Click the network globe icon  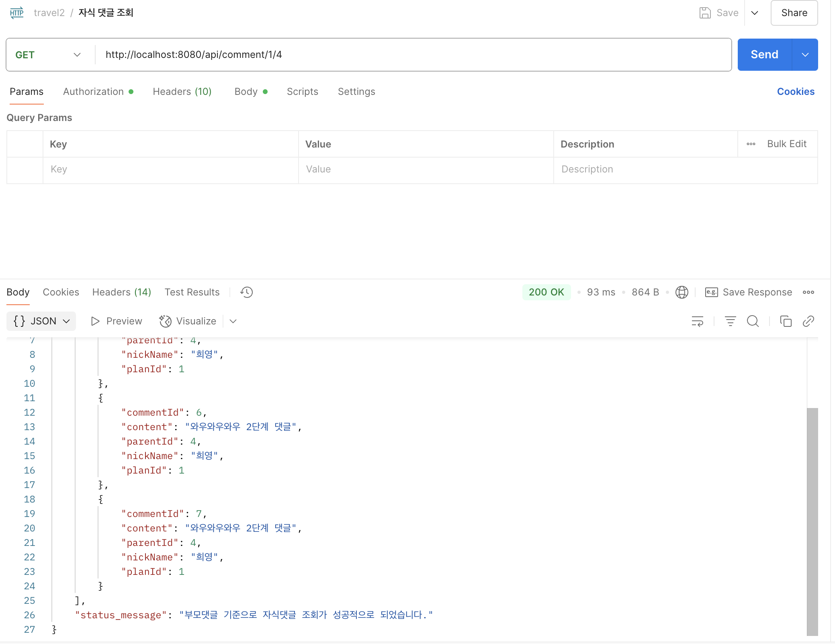click(682, 292)
